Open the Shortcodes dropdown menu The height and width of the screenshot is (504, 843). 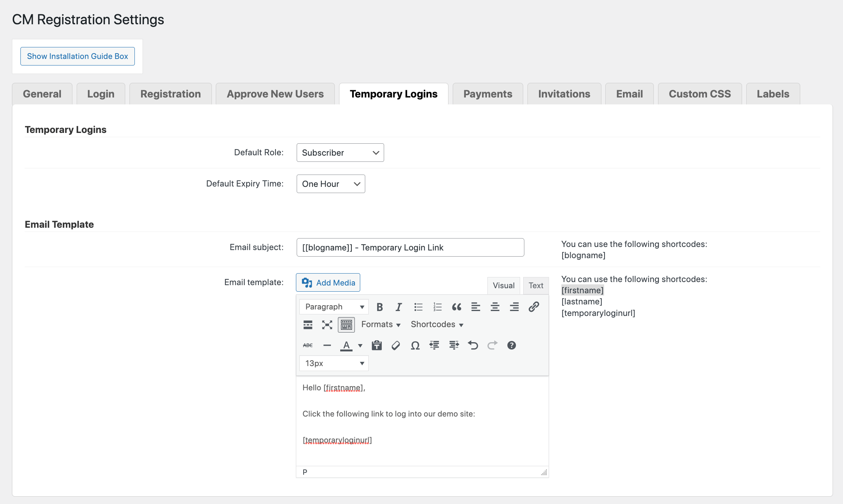coord(437,324)
